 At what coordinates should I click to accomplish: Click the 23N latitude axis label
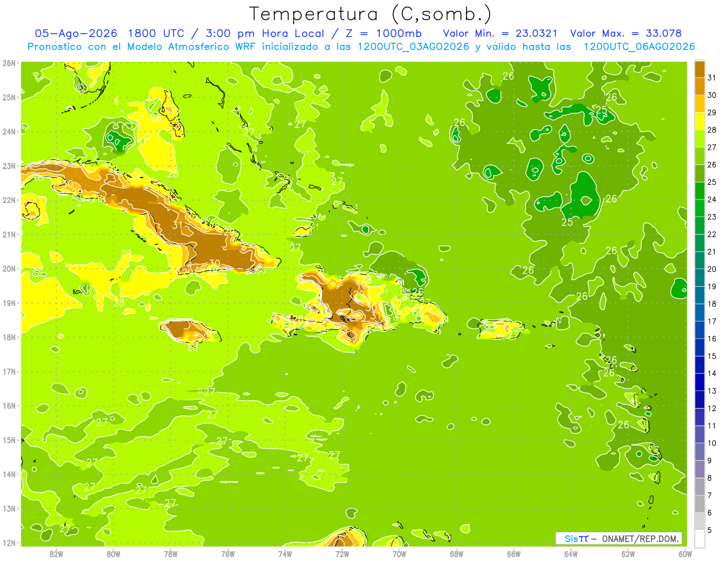click(x=9, y=166)
